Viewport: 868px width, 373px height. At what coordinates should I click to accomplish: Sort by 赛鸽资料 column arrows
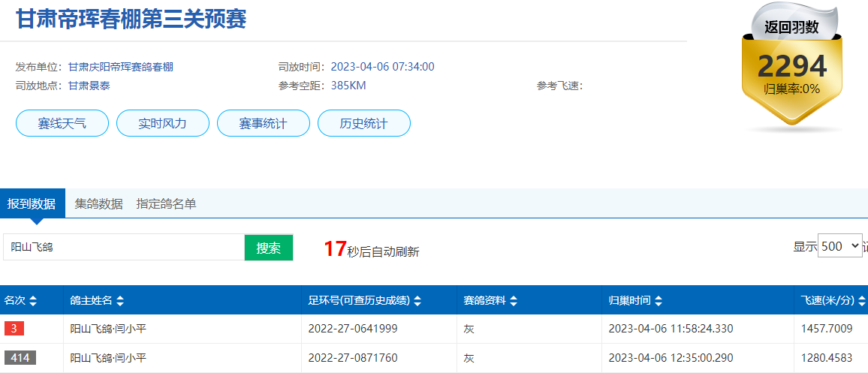click(x=513, y=301)
